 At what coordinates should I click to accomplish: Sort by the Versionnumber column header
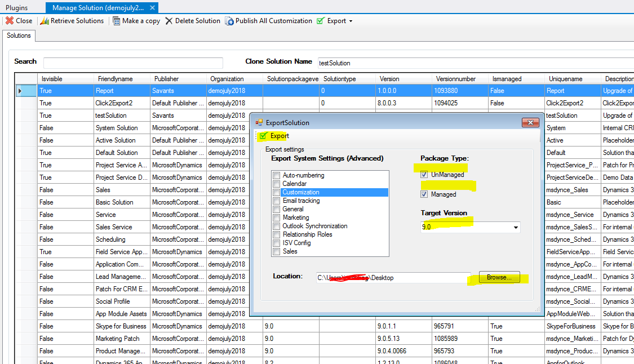(460, 79)
